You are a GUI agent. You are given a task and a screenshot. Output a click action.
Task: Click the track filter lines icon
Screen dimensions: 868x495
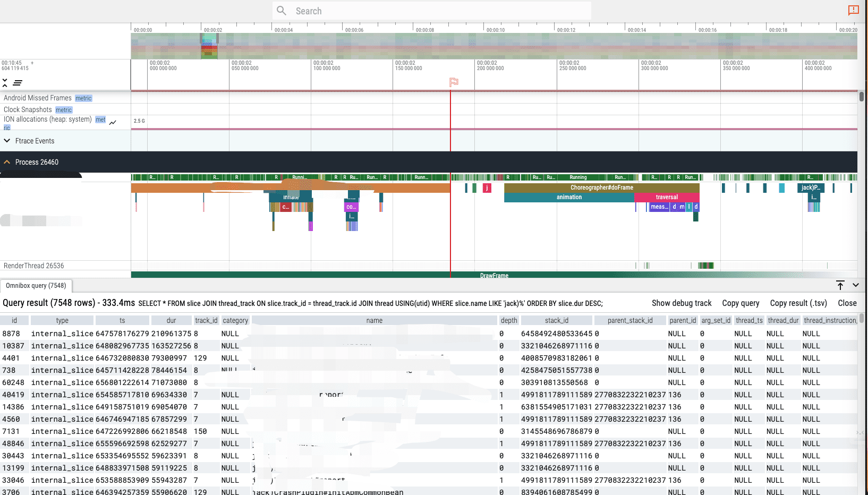[x=18, y=83]
